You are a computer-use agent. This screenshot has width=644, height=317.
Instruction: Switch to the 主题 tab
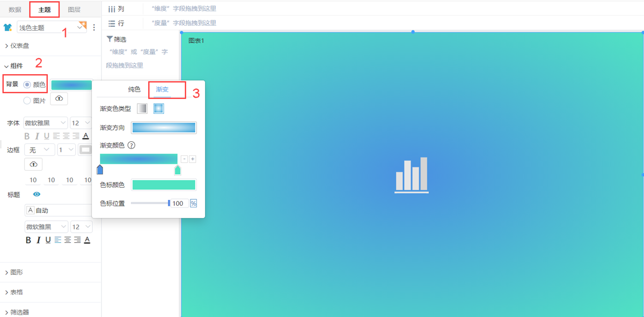pos(45,10)
